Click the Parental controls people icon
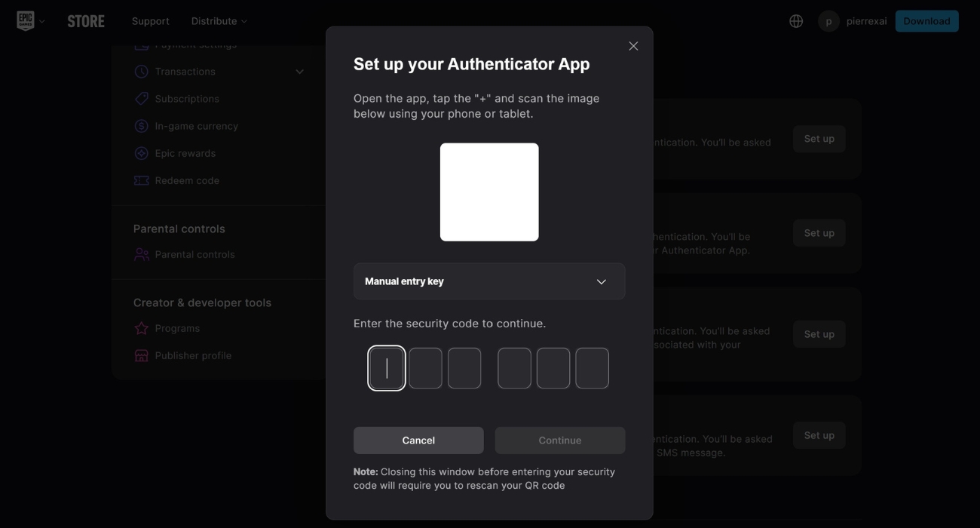Viewport: 980px width, 528px height. tap(141, 254)
